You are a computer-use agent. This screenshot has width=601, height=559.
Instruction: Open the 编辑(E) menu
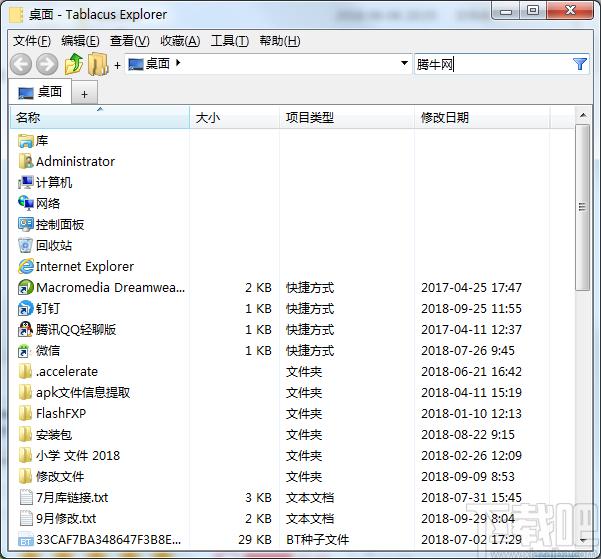80,41
